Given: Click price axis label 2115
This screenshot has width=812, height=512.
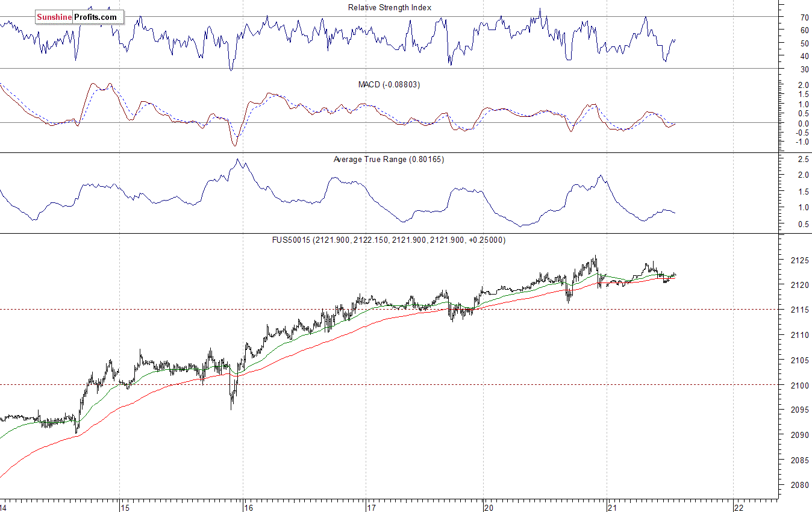Looking at the screenshot, I should 800,310.
